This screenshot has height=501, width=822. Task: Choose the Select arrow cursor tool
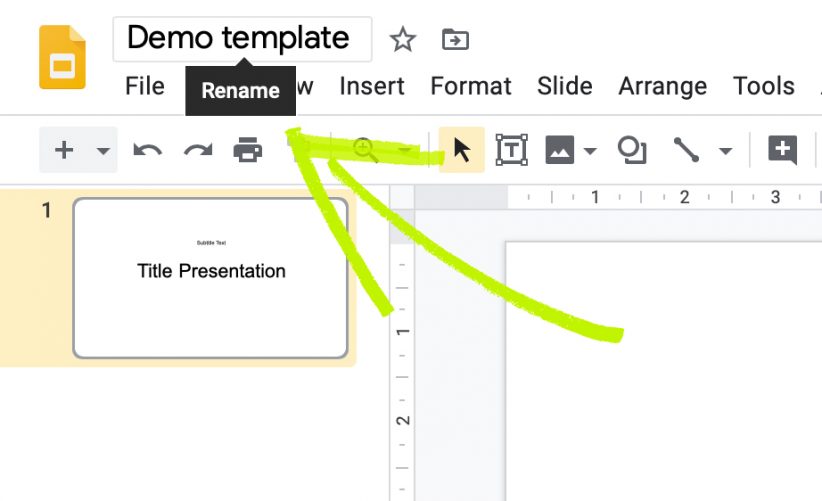pos(461,150)
